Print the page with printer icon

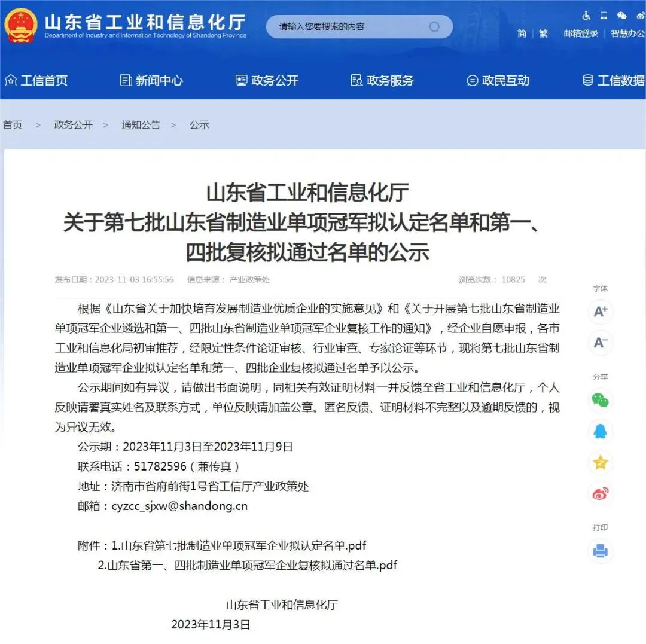pos(601,551)
